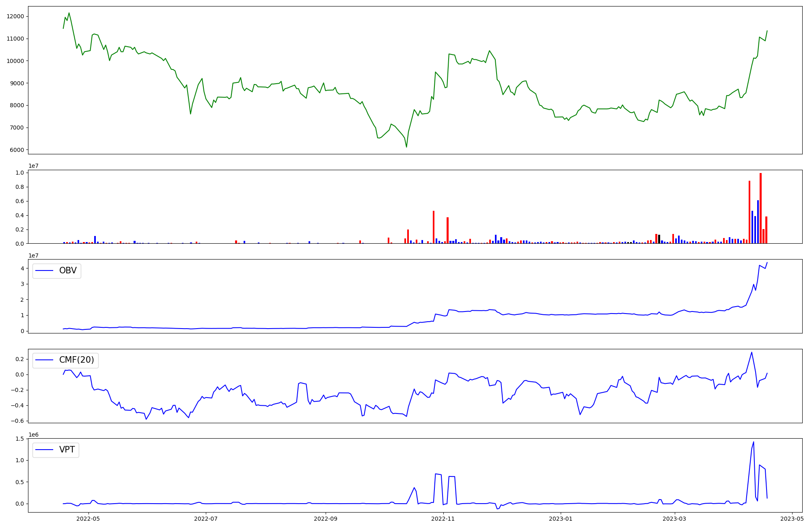The height and width of the screenshot is (528, 812).
Task: Click the 2022-11 x-axis tick label
Action: tap(443, 519)
